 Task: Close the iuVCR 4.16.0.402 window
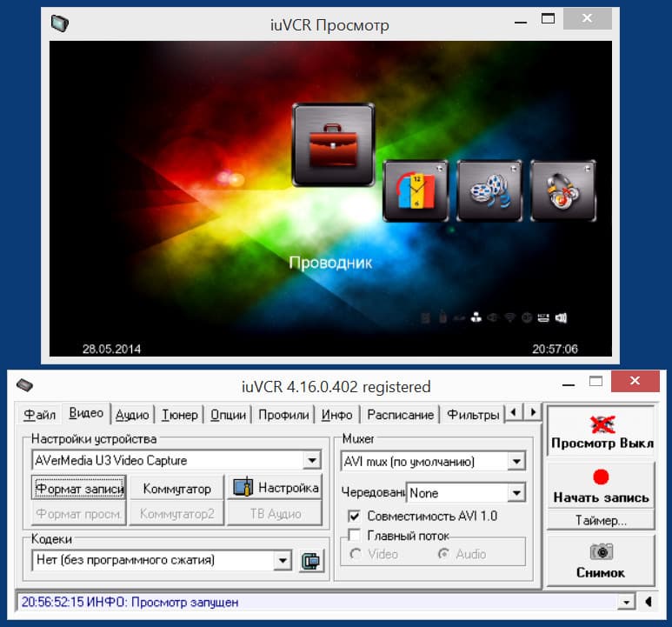[635, 381]
